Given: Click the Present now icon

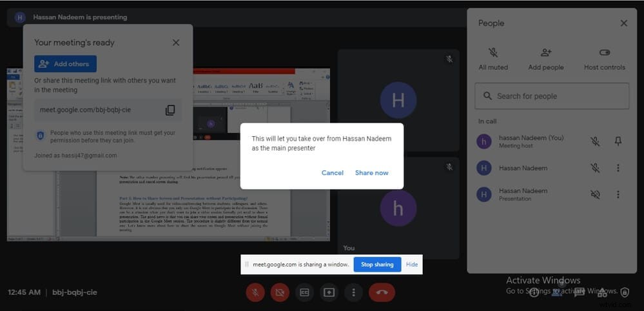Looking at the screenshot, I should click(329, 292).
